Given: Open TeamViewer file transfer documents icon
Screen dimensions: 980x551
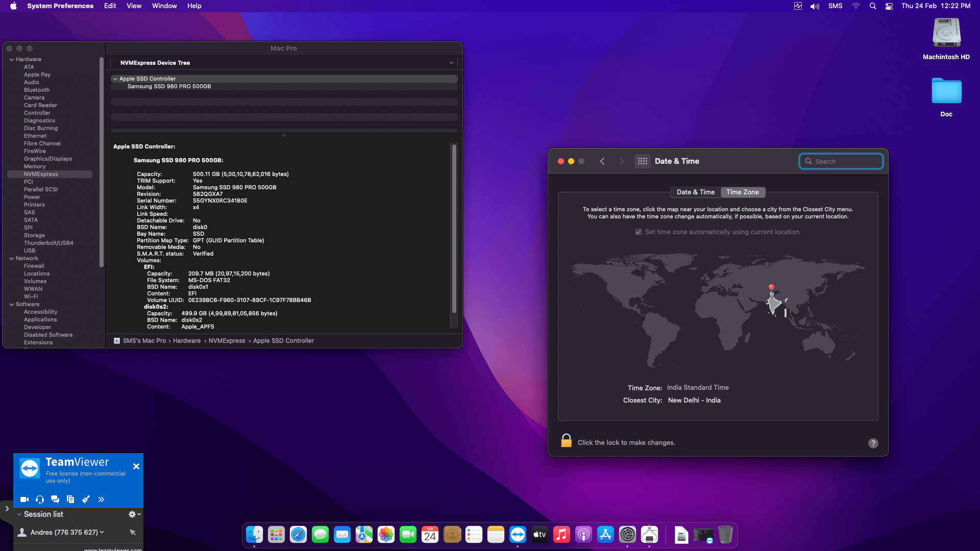Looking at the screenshot, I should click(70, 499).
